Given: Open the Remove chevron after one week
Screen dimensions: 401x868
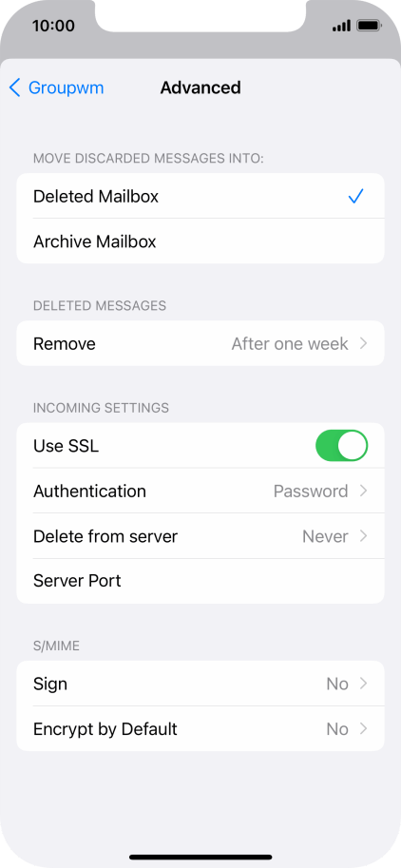Looking at the screenshot, I should [x=363, y=344].
